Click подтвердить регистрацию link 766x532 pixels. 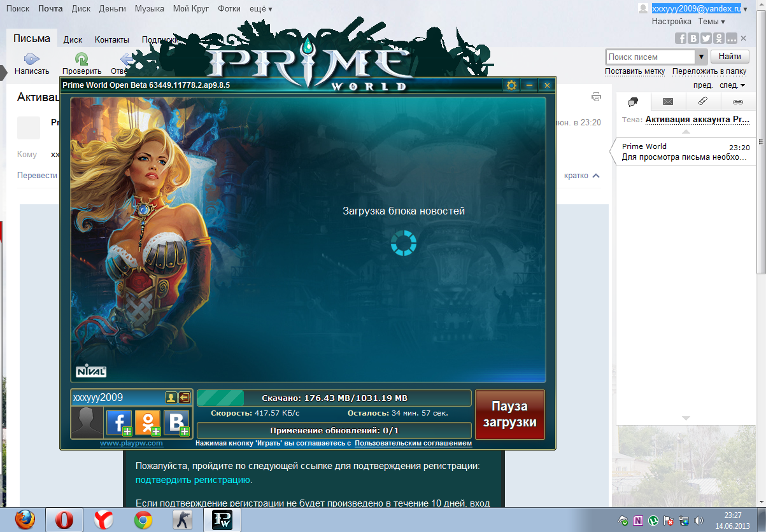coord(194,480)
